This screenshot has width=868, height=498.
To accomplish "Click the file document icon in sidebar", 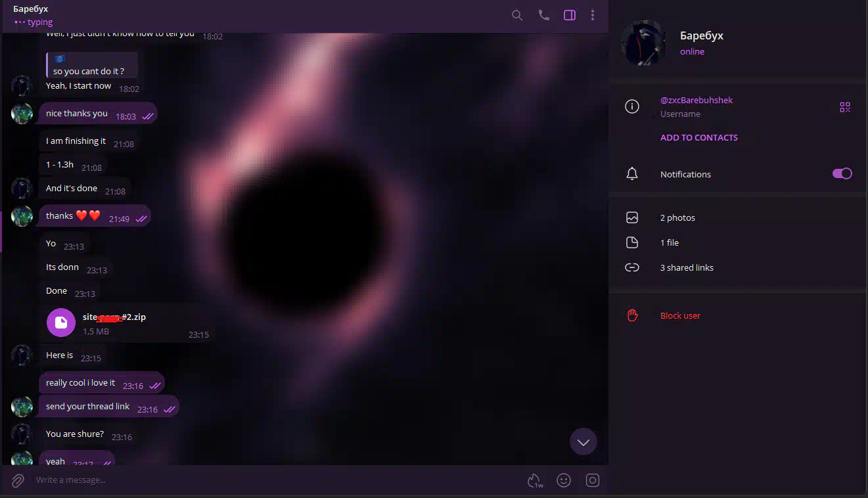I will 632,242.
